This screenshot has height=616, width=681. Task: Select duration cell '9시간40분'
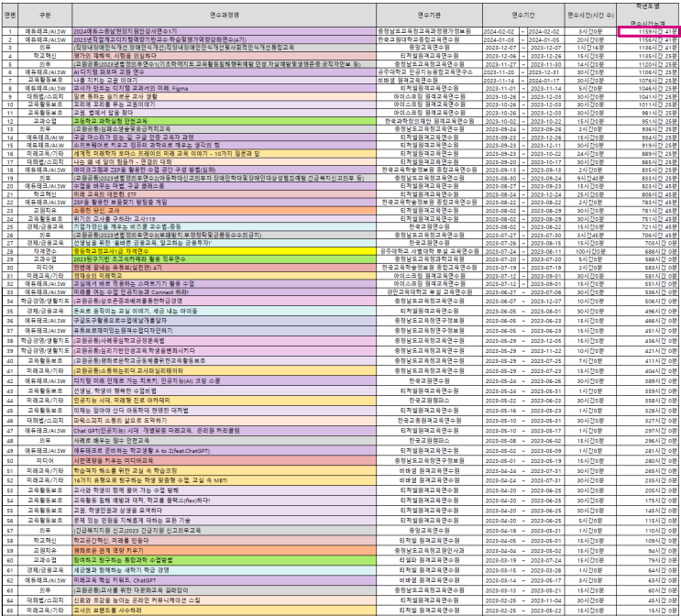coord(590,178)
